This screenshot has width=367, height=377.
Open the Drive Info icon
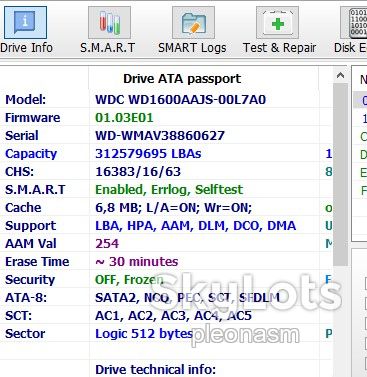click(25, 23)
